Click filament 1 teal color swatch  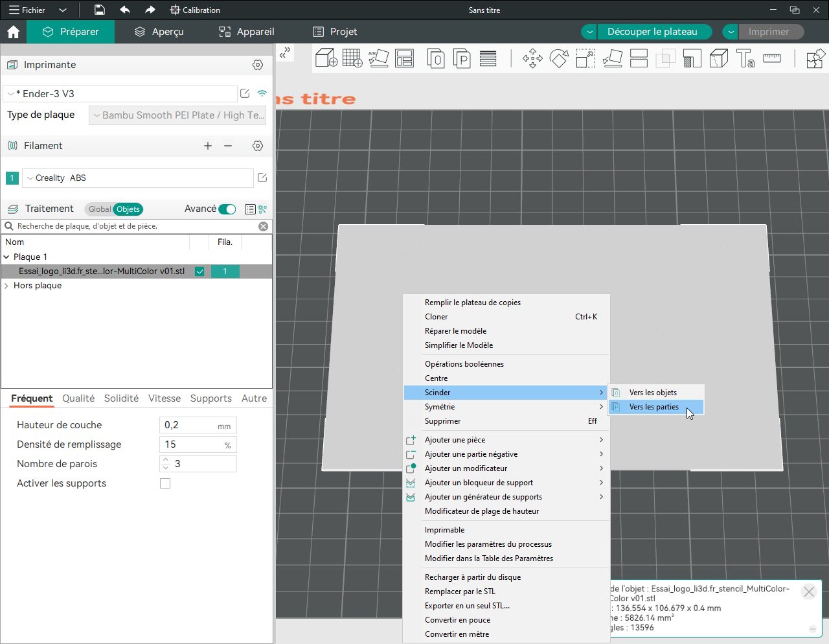(12, 178)
